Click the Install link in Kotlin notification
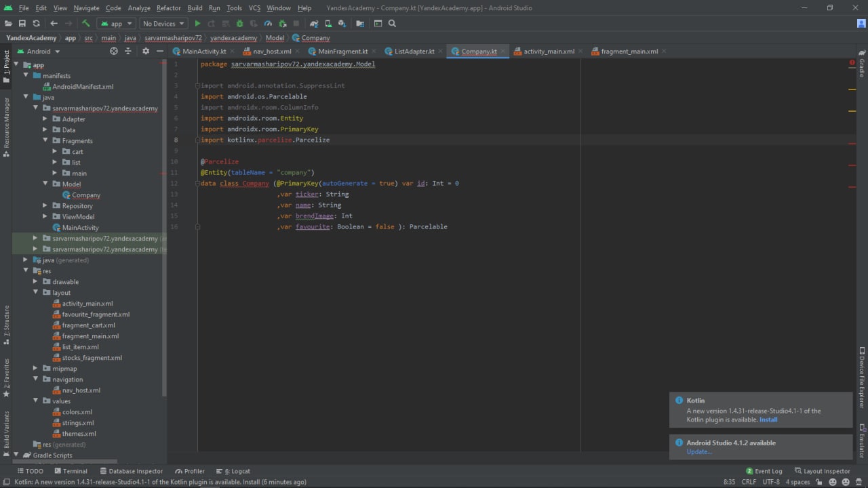The image size is (868, 488). (768, 420)
